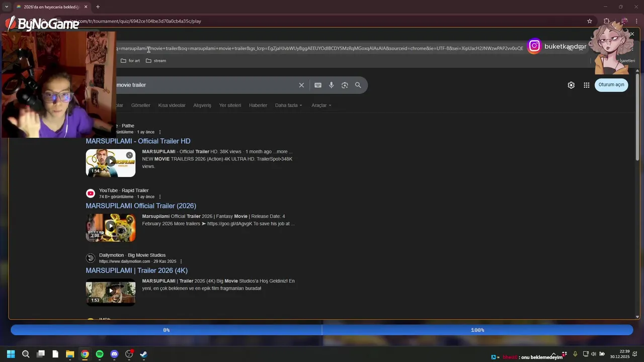Screen dimensions: 644x362
Task: Open more options for Pathe result
Action: (x=160, y=132)
